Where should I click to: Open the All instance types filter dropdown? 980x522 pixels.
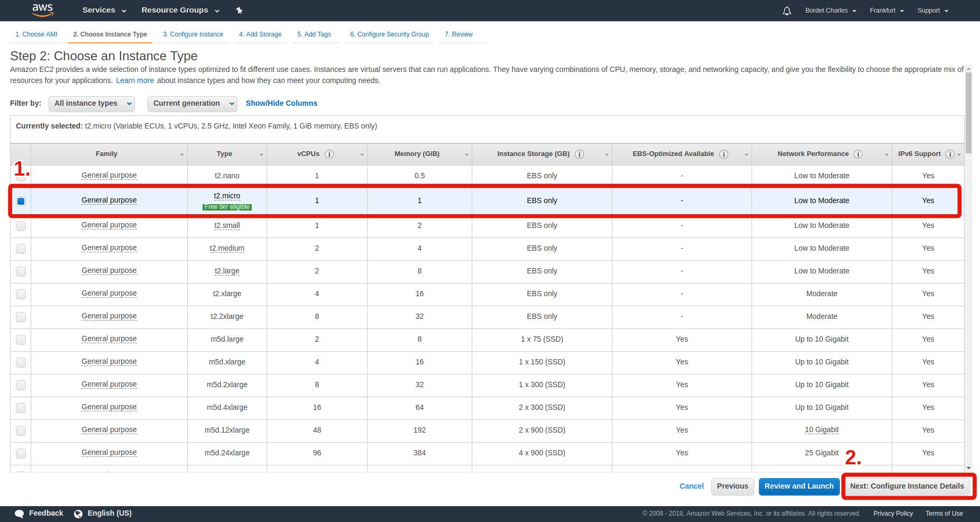(x=91, y=104)
